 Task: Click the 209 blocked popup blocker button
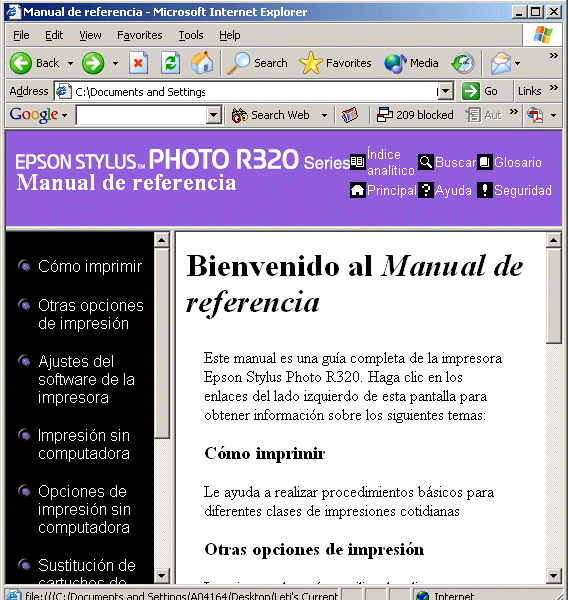coord(415,115)
